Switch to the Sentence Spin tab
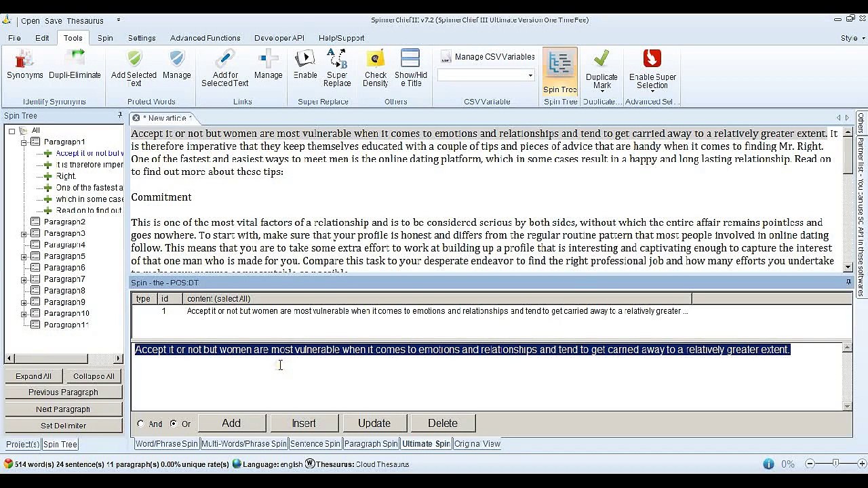The height and width of the screenshot is (488, 868). tap(315, 444)
